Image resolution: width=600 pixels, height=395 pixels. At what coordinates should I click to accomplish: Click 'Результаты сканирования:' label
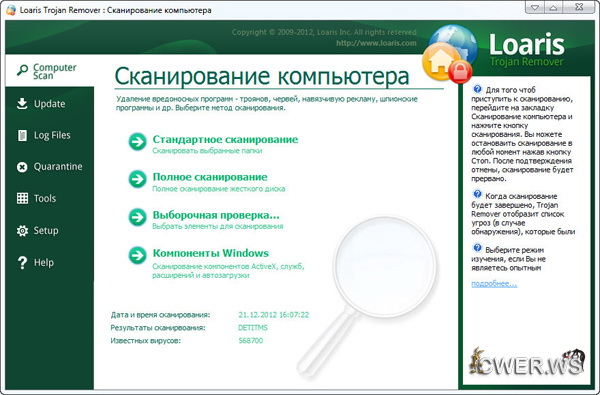coord(158,328)
